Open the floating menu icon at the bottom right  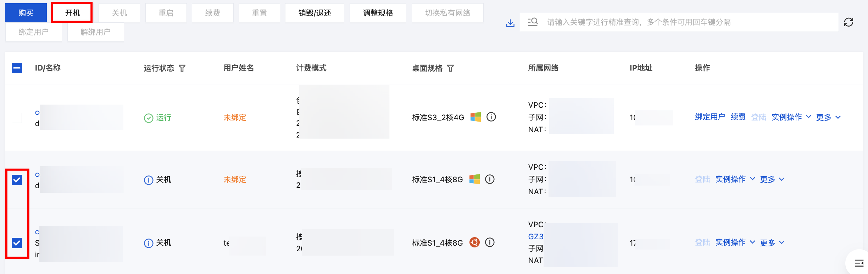pos(859,263)
